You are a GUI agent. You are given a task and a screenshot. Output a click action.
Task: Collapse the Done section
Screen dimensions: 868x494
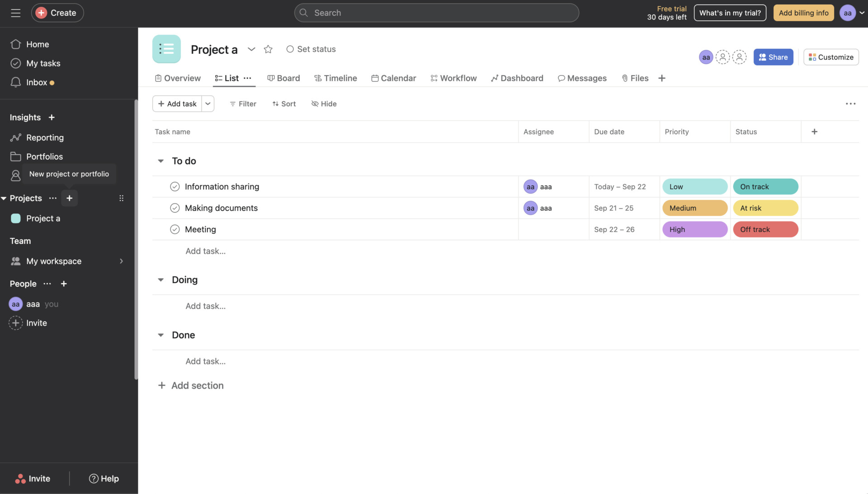pos(160,335)
